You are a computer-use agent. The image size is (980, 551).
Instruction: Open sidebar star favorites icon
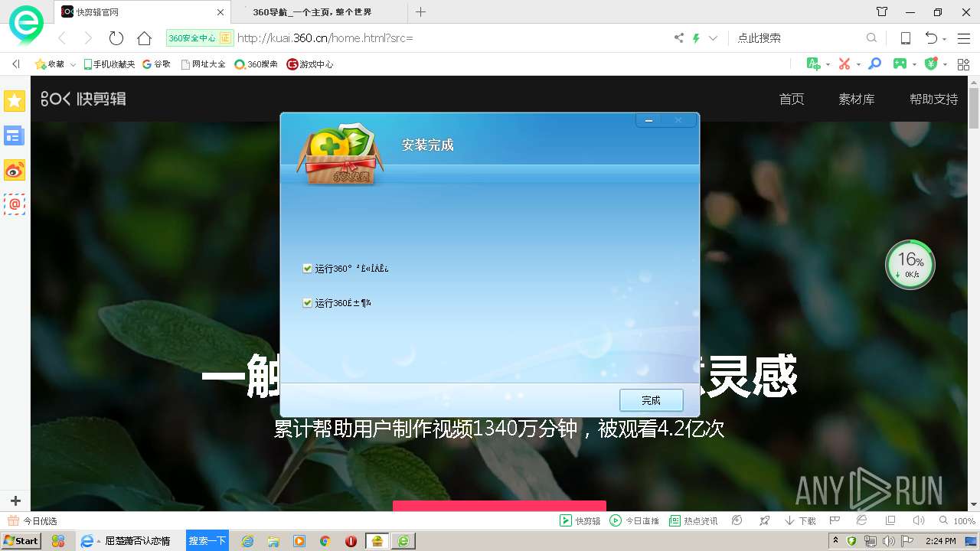click(x=15, y=100)
